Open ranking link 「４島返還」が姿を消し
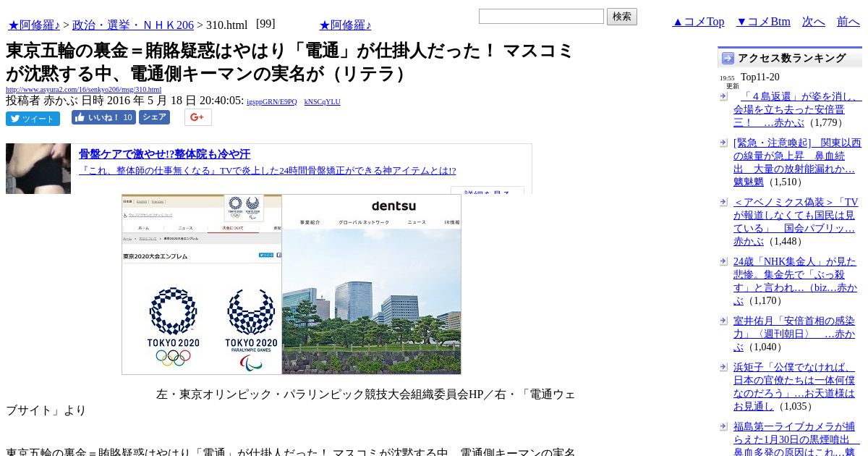Viewport: 868px width, 456px height. (797, 109)
